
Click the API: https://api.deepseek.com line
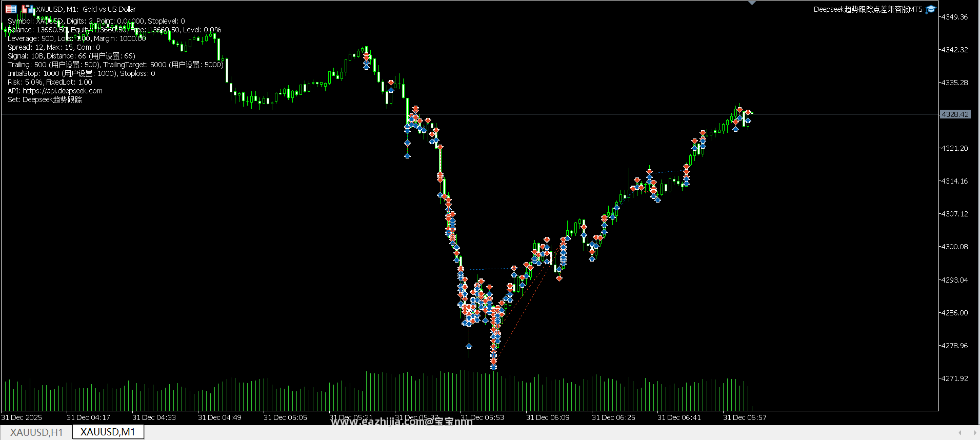(55, 91)
